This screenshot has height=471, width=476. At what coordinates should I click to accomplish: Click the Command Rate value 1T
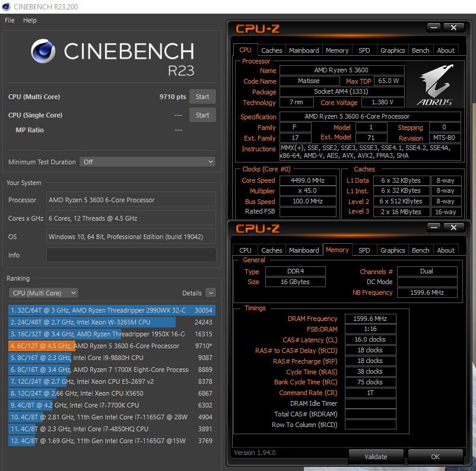point(370,393)
